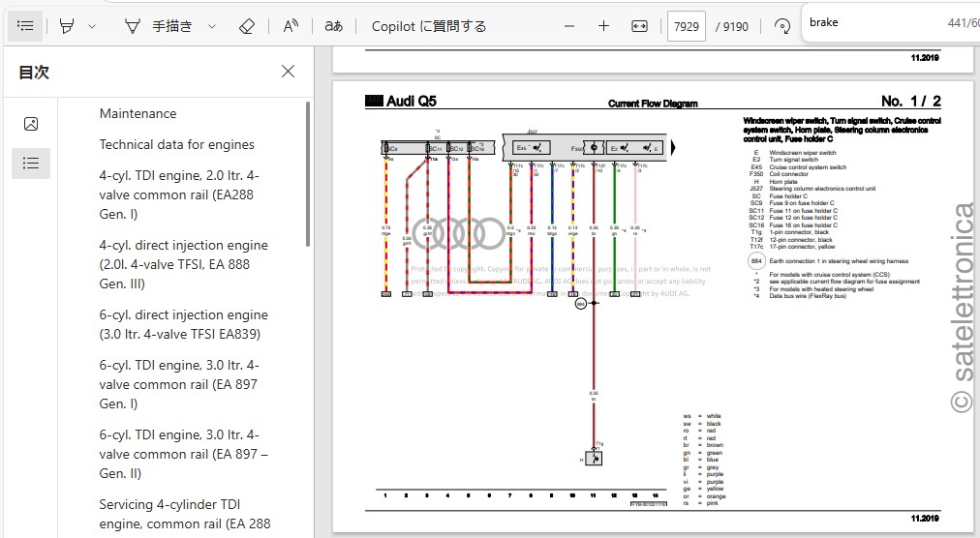This screenshot has height=538, width=980.
Task: Click the page number field 7929
Action: tap(687, 26)
